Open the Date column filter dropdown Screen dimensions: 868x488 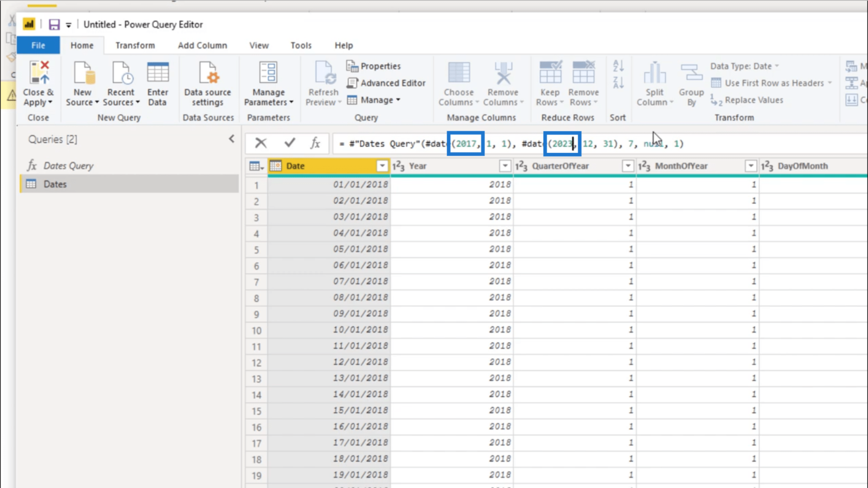382,166
